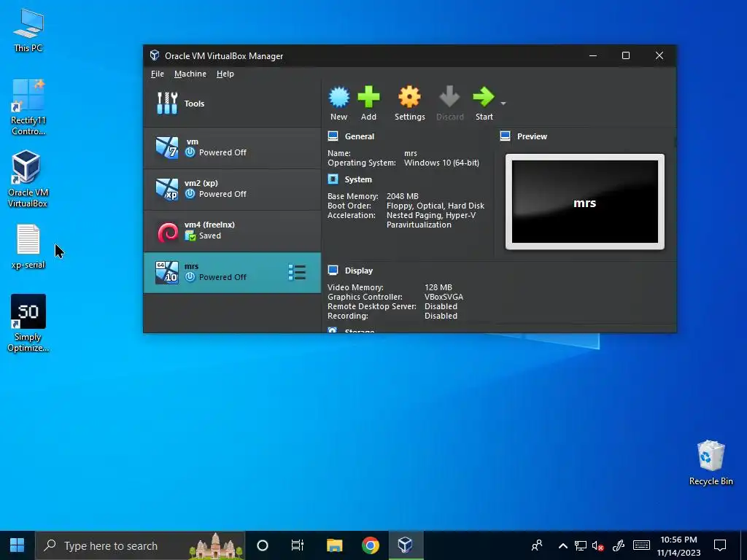Click the green Add machine icon
Viewport: 747px width, 560px height.
[x=368, y=97]
